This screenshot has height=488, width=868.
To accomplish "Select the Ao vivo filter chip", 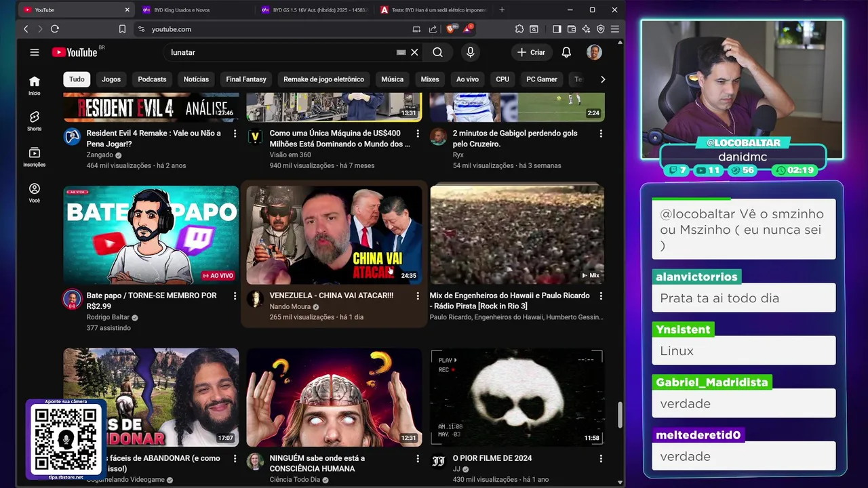I will pos(467,79).
